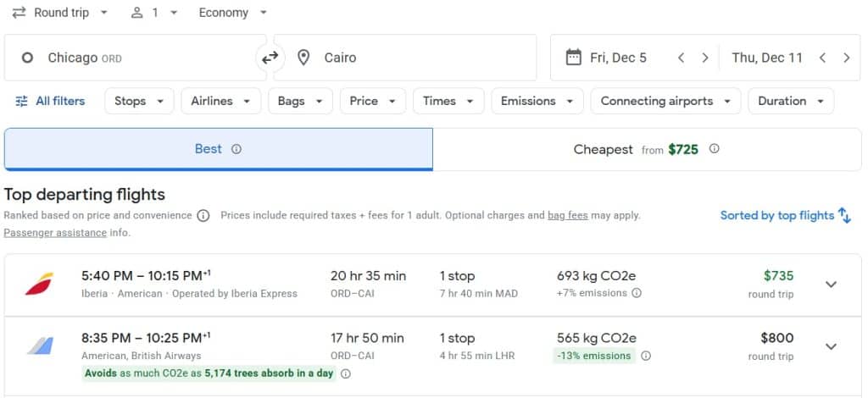Open the Economy cabin class dropdown

233,13
